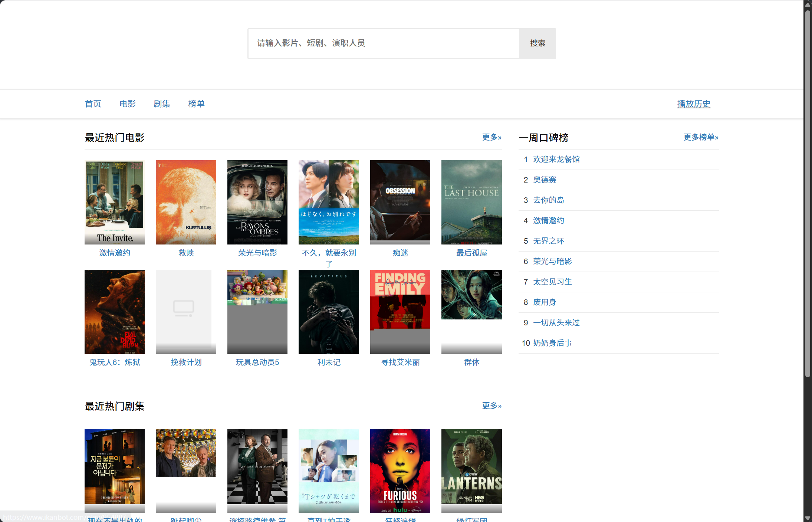Open the Lanterns series poster
Viewport: 812px width, 522px height.
point(471,471)
